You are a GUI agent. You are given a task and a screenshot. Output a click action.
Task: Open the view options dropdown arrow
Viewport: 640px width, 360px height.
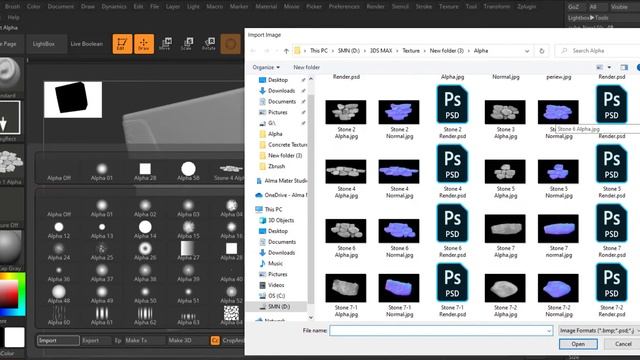coord(609,67)
